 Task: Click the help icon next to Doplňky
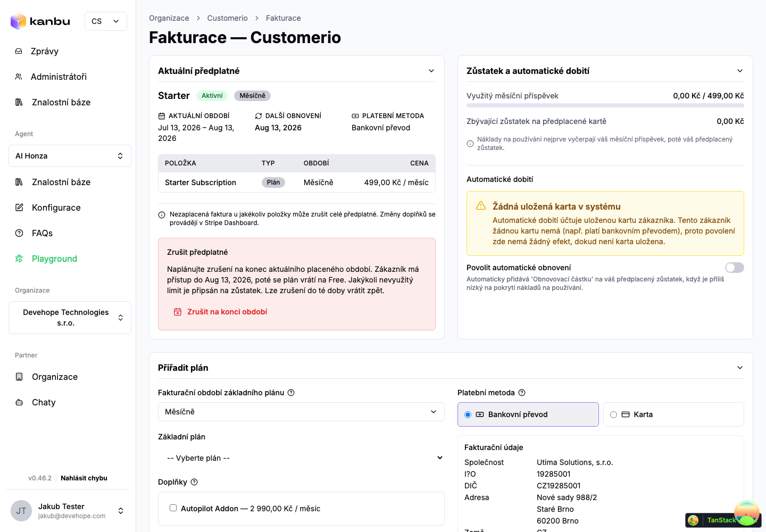click(x=194, y=482)
